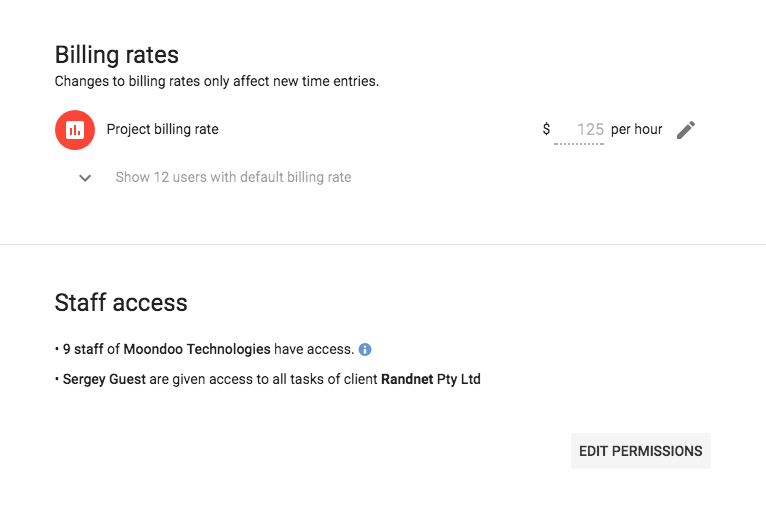Click the per hour unit label
Screen dimensions: 766x524
tap(637, 129)
